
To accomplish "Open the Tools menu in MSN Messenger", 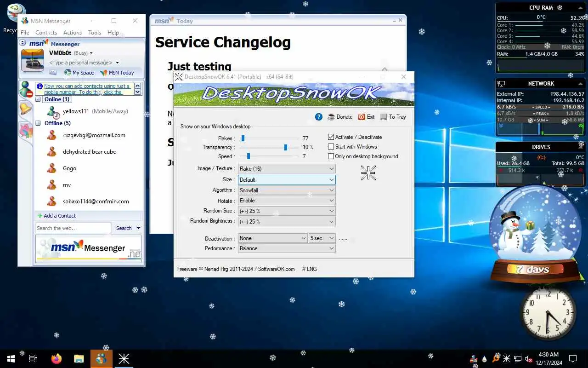I will (x=95, y=33).
